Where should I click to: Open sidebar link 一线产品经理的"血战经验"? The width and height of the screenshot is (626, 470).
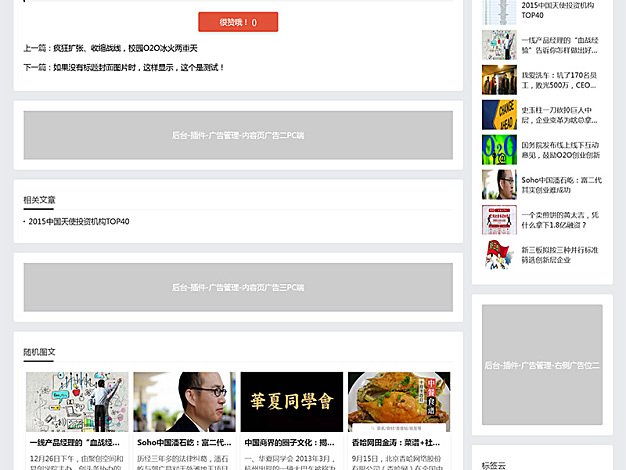click(560, 45)
